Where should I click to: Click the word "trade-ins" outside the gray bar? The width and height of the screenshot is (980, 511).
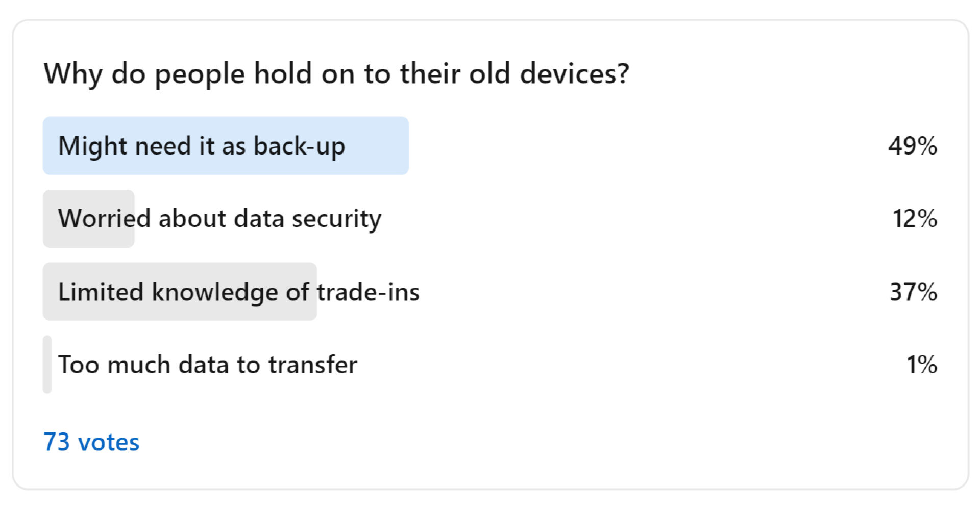(368, 292)
